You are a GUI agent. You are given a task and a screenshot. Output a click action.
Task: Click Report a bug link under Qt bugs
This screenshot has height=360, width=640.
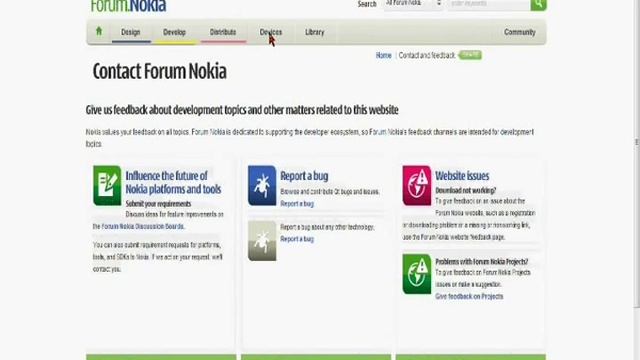(297, 204)
